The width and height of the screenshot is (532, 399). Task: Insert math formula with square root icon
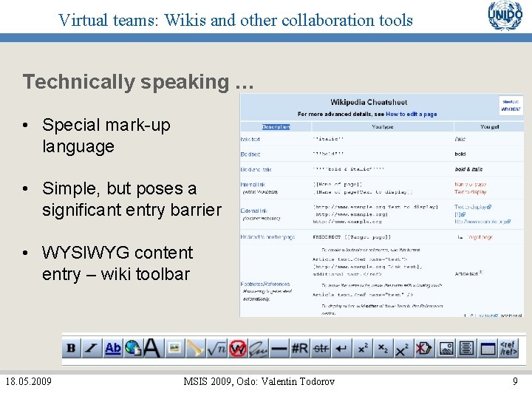tap(216, 348)
